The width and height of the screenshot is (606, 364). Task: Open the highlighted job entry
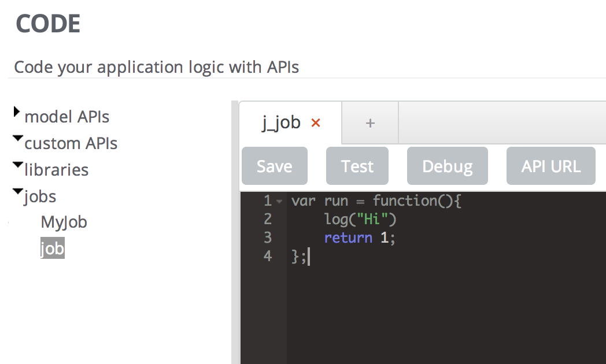click(53, 248)
